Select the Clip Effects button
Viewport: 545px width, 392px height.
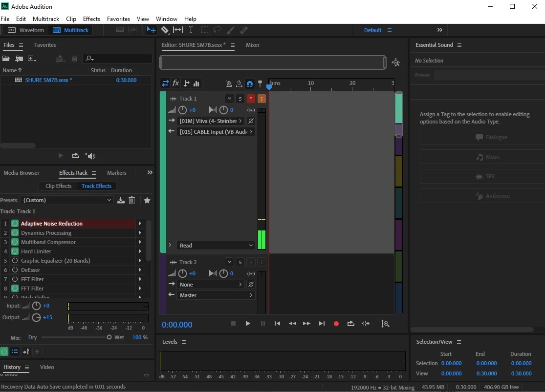(x=58, y=186)
